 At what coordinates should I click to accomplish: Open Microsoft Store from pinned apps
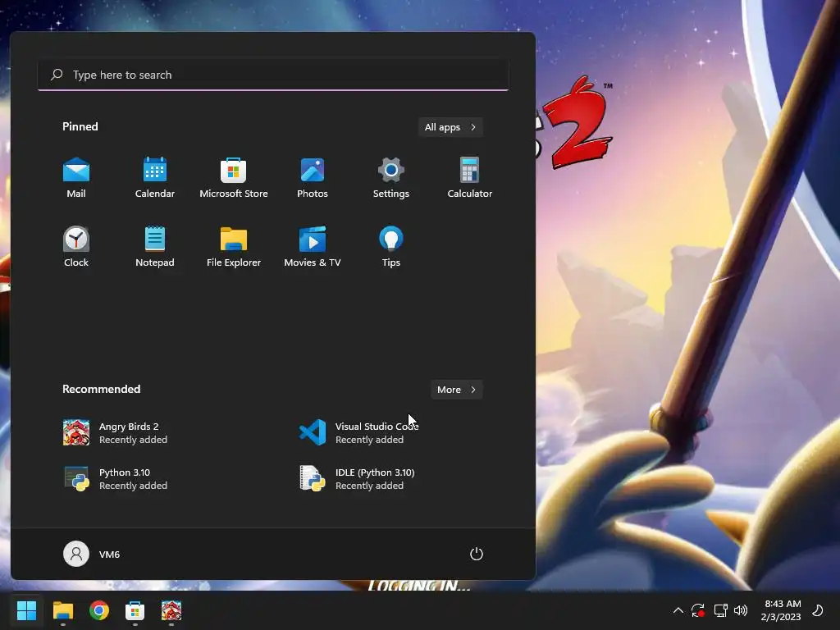234,178
